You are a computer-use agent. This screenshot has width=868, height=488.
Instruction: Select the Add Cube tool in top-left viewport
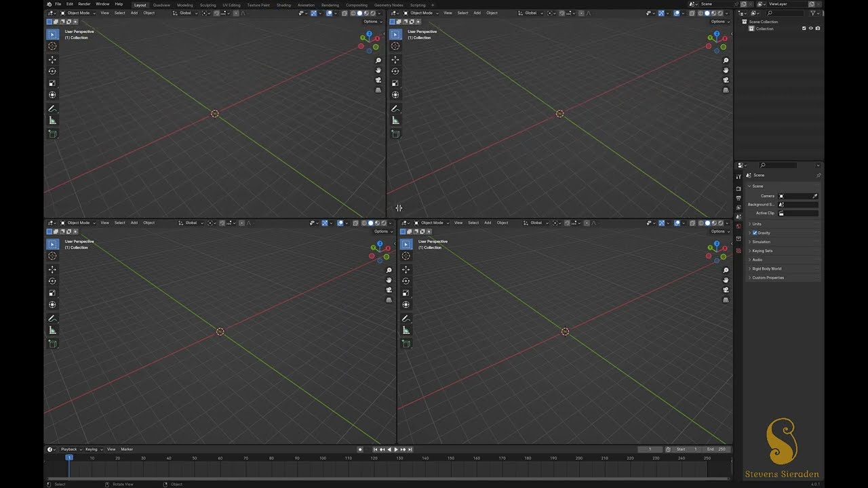click(52, 134)
